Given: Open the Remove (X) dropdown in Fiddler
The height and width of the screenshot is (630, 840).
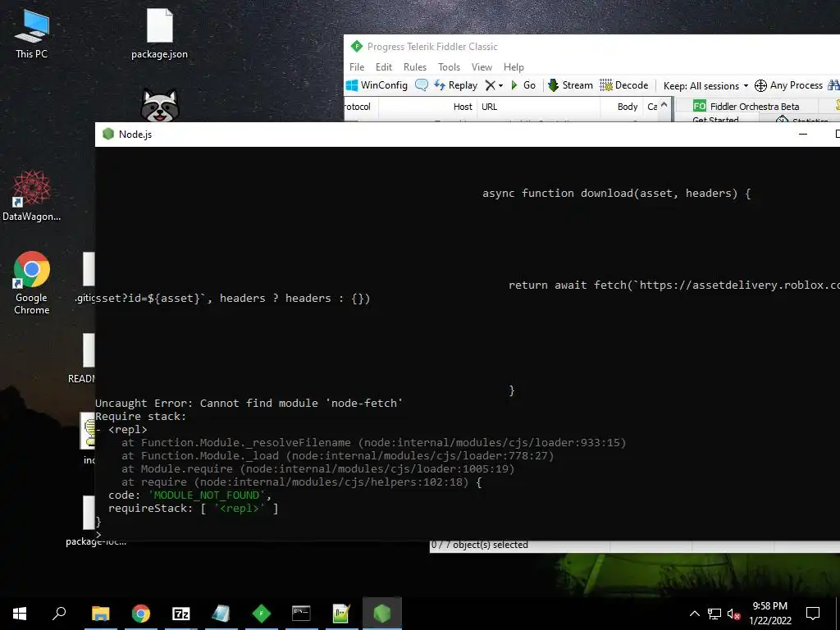Looking at the screenshot, I should pyautogui.click(x=494, y=85).
